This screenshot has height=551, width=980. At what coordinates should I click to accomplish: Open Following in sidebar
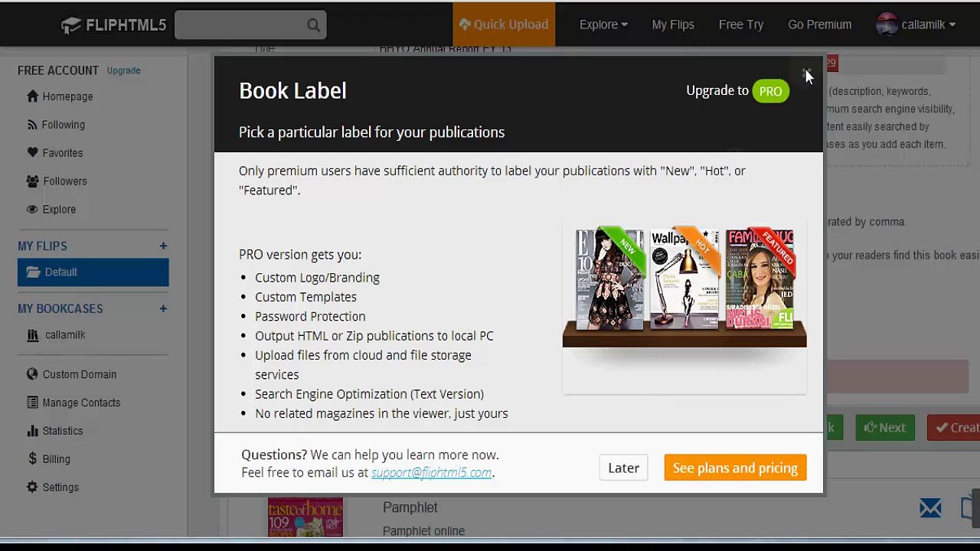click(x=63, y=125)
